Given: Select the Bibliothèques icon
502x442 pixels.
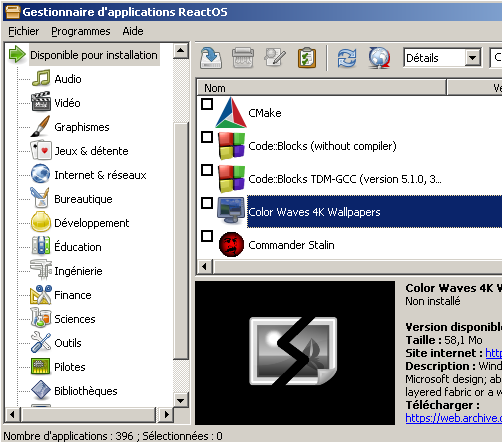Looking at the screenshot, I should coord(41,390).
